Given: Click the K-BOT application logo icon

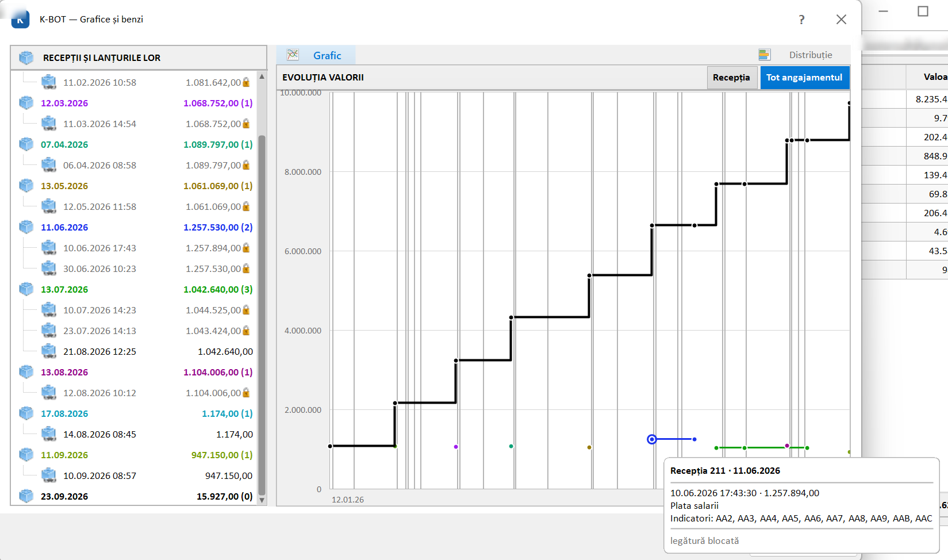Looking at the screenshot, I should (20, 18).
